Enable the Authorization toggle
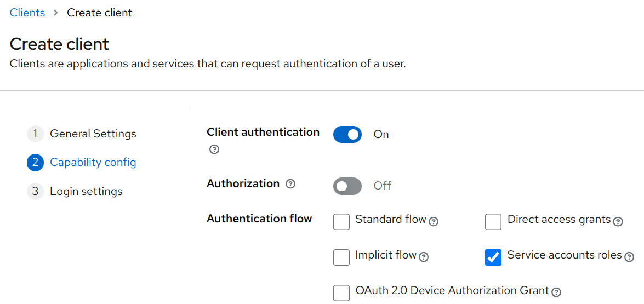The image size is (644, 304). [347, 186]
